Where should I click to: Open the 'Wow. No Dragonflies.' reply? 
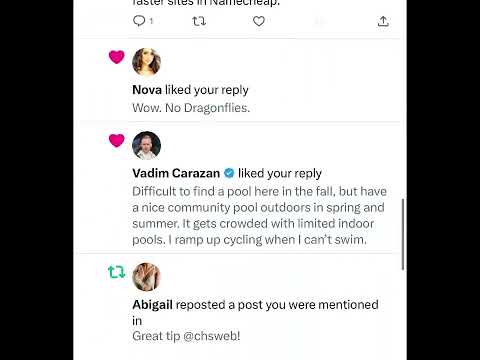pos(191,108)
